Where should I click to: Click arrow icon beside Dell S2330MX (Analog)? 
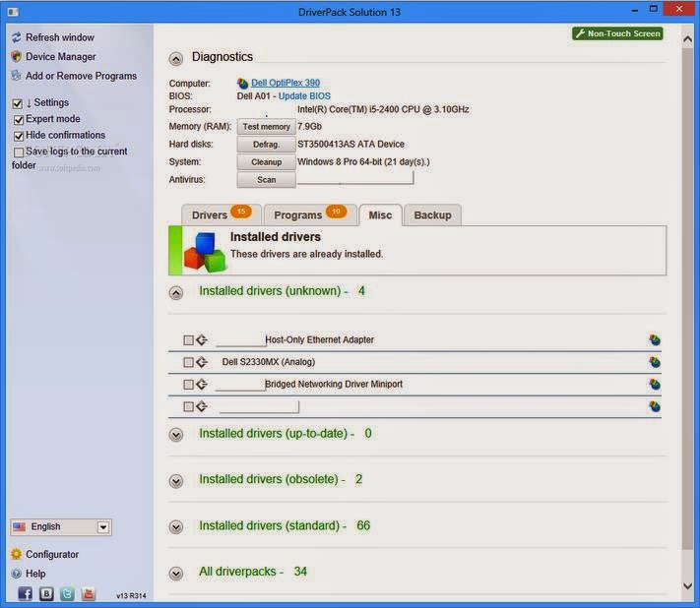202,362
